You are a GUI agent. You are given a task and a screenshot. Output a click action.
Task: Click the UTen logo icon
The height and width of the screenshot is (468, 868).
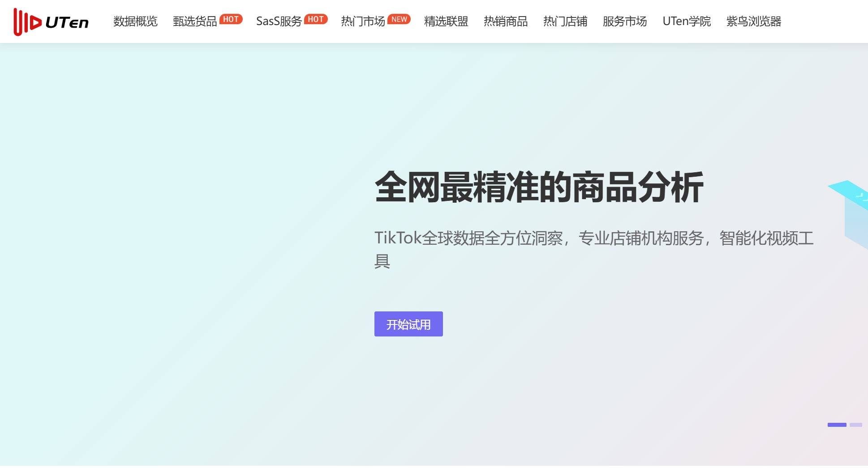(x=28, y=21)
